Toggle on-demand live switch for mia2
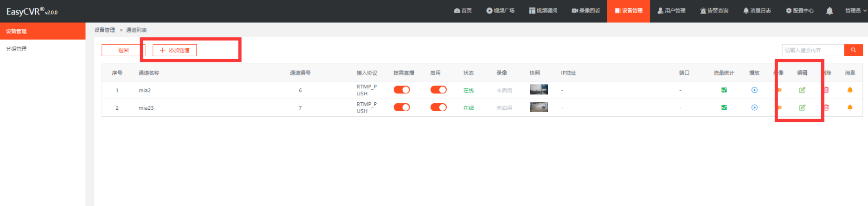The width and height of the screenshot is (868, 206). point(402,90)
